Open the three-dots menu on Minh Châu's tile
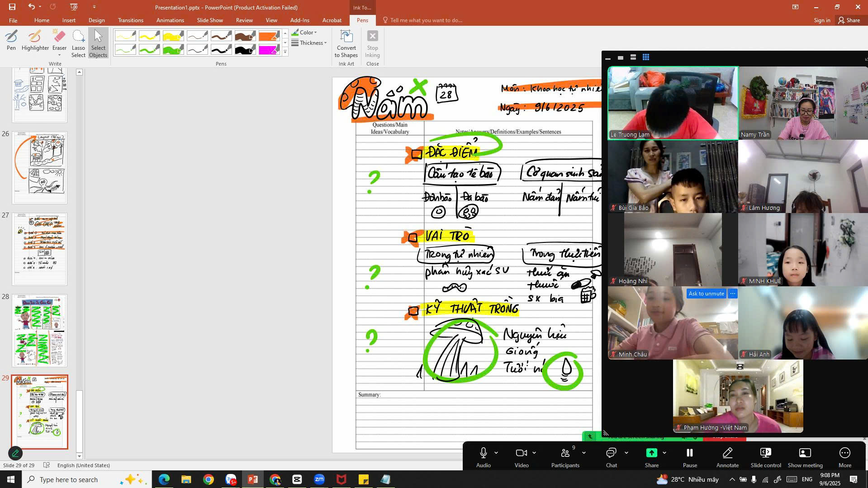The width and height of the screenshot is (868, 488). coord(733,294)
